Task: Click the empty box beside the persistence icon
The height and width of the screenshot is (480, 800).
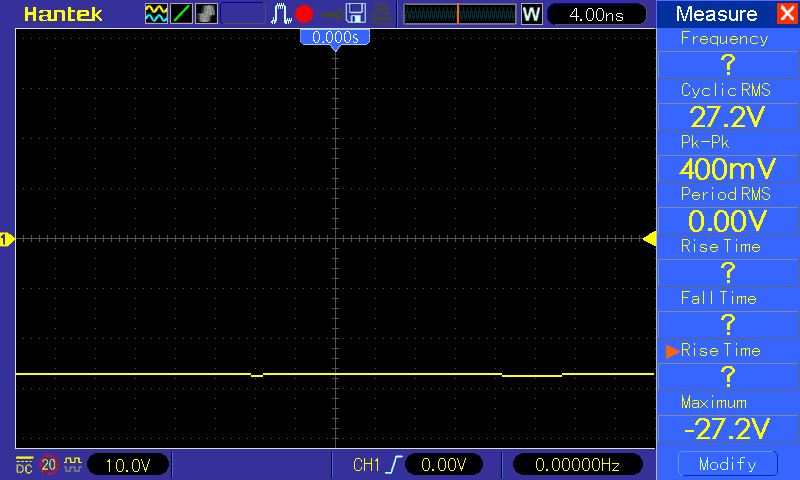Action: [243, 14]
